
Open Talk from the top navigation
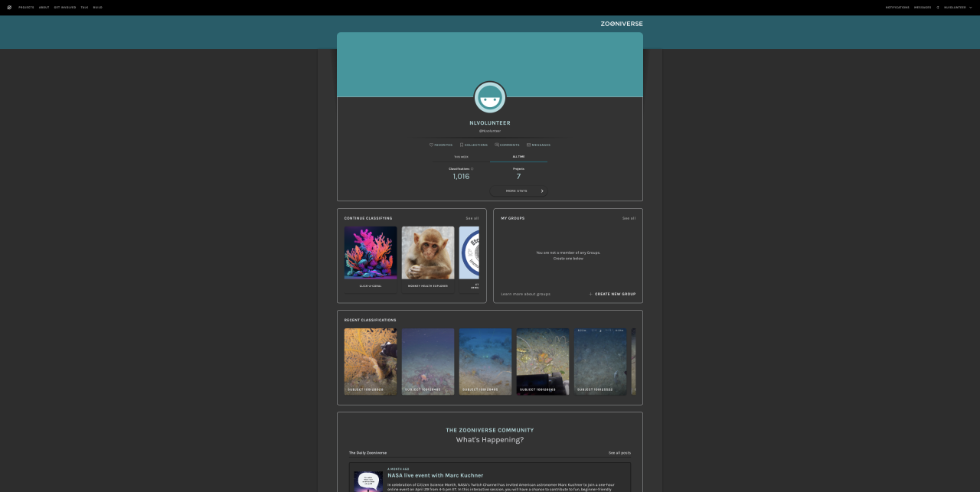click(84, 7)
